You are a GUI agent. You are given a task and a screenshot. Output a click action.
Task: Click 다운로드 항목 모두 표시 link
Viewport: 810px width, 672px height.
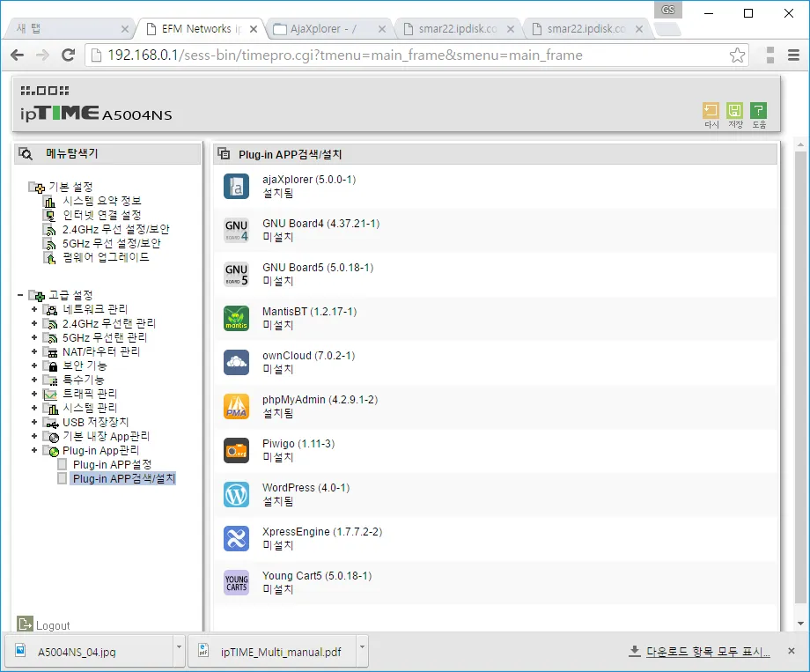(x=708, y=652)
